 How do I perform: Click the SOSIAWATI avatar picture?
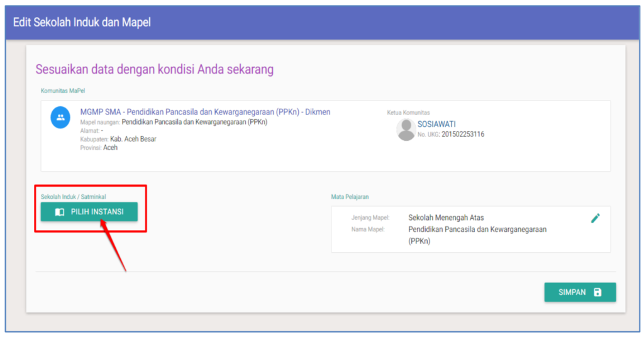[406, 130]
